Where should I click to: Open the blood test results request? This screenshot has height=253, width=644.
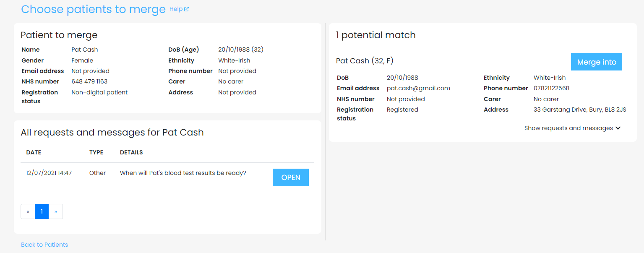click(290, 177)
